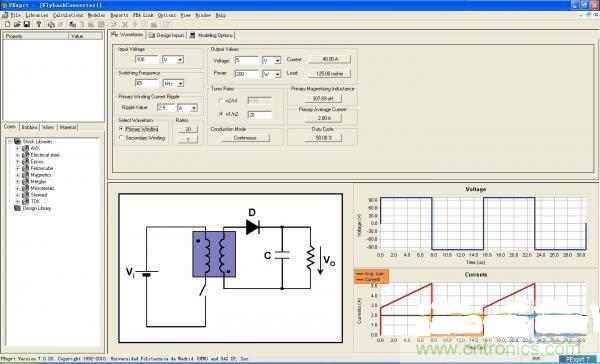Open the Calculations menu
Image resolution: width=600 pixels, height=364 pixels.
[x=68, y=15]
